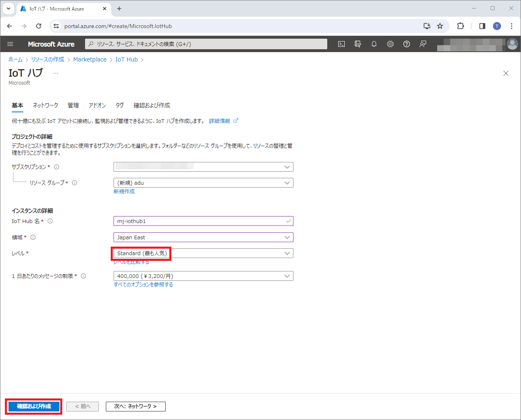Image resolution: width=521 pixels, height=420 pixels.
Task: Open the Chrome three-dot menu
Action: click(x=512, y=26)
